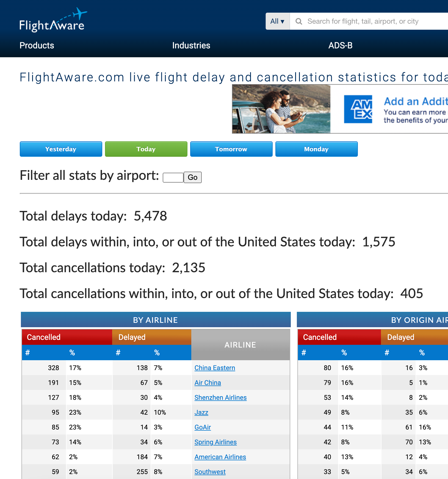This screenshot has height=479, width=448.
Task: Open the Spring Airlines page
Action: pos(215,442)
